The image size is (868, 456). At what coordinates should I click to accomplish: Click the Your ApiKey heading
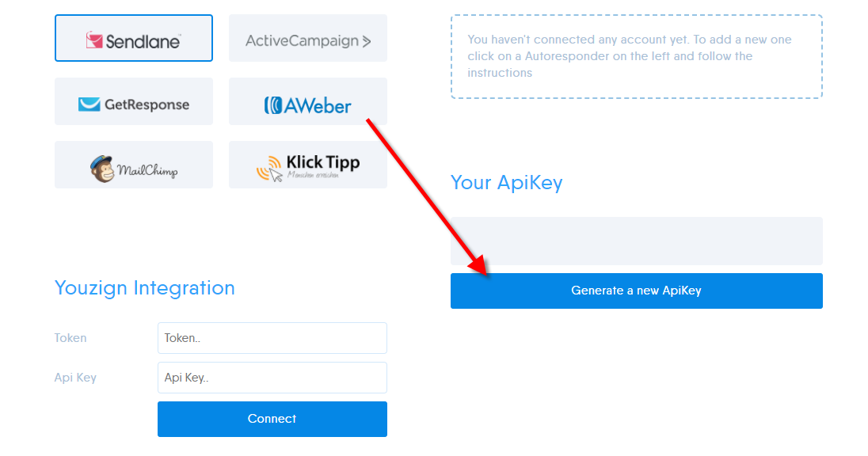click(x=507, y=183)
